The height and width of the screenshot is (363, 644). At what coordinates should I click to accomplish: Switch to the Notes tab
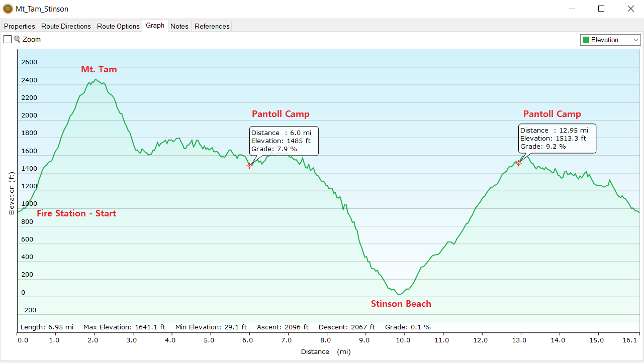pos(179,26)
